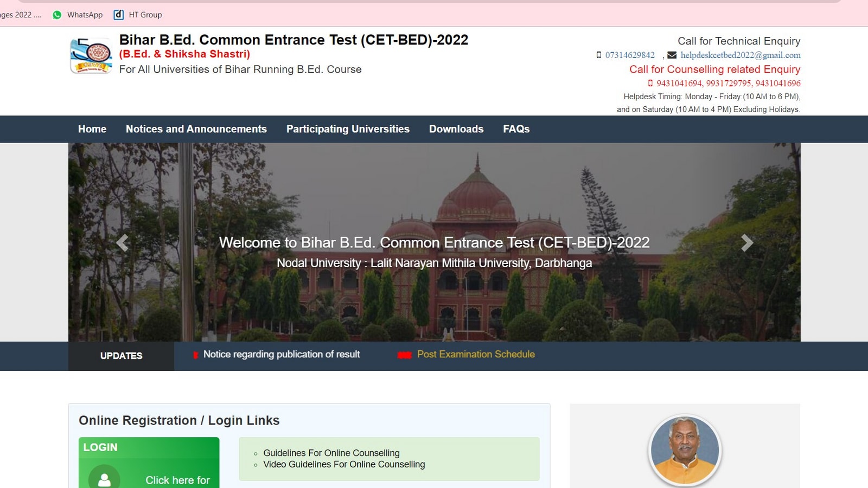The width and height of the screenshot is (868, 488).
Task: Open Video Guidelines For Online Counselling
Action: click(x=344, y=464)
